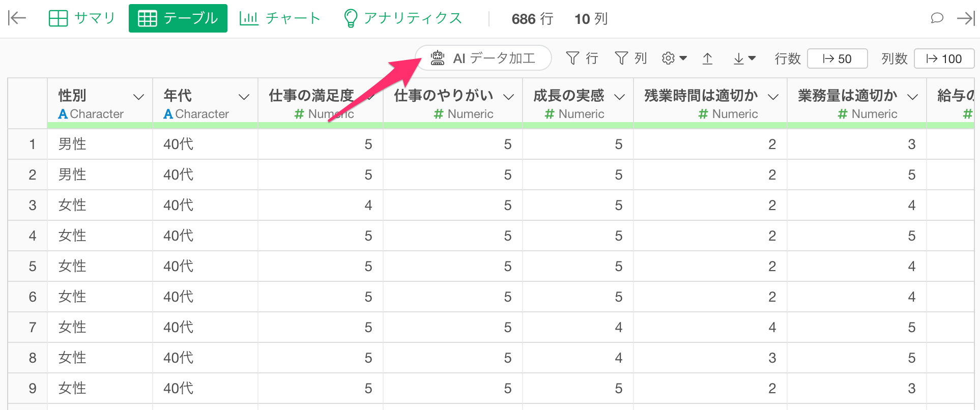The width and height of the screenshot is (980, 410).
Task: Switch to the サマリ tab
Action: pos(82,18)
